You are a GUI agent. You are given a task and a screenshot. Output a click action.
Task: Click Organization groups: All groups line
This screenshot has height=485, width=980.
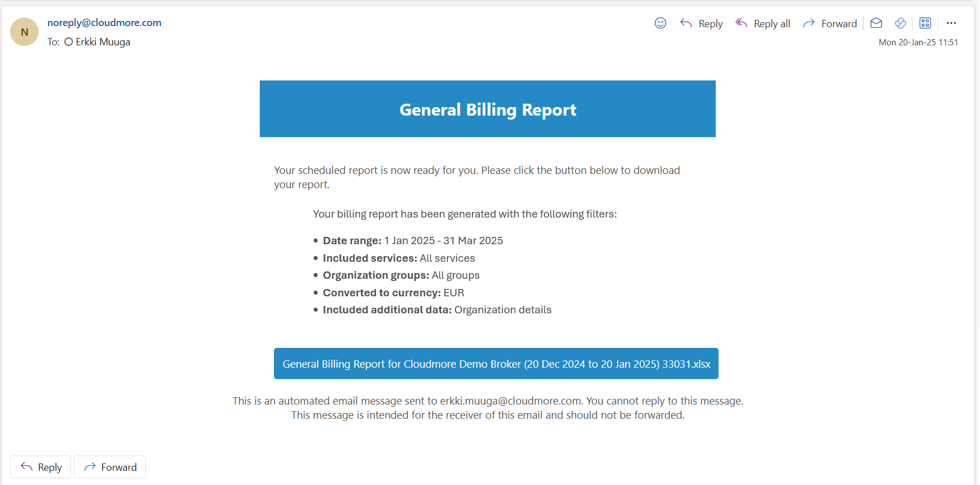(x=401, y=275)
